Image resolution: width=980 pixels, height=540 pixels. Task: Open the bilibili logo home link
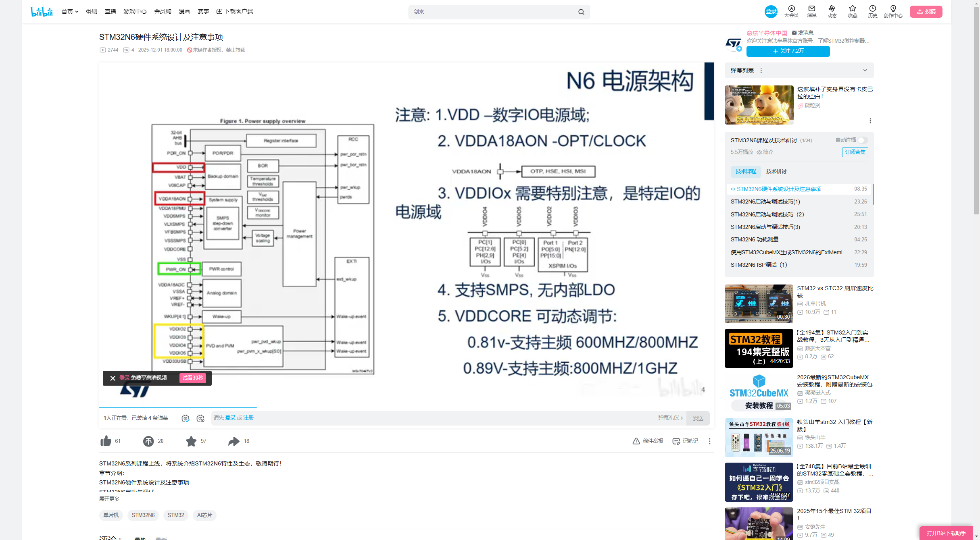pos(42,11)
